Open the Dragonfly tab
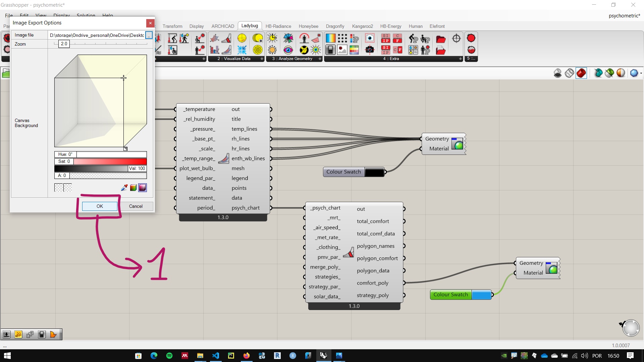Screen dimensions: 644x362 (335, 26)
